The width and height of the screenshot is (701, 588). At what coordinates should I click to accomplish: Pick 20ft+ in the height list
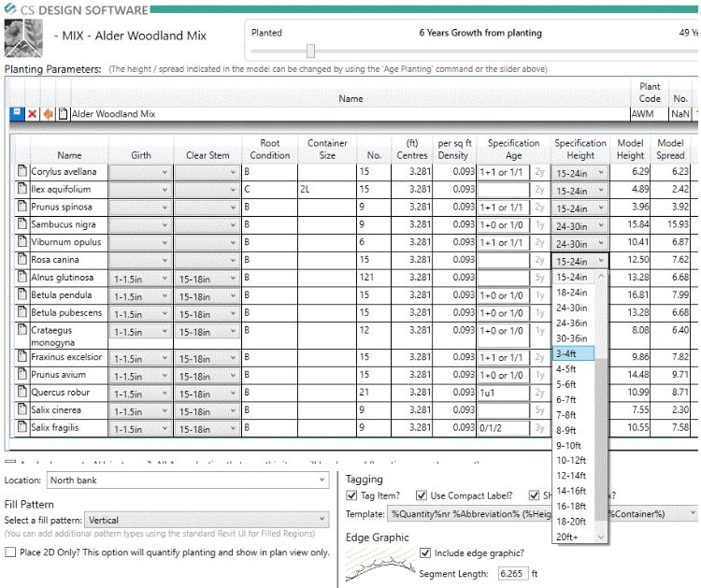point(574,537)
